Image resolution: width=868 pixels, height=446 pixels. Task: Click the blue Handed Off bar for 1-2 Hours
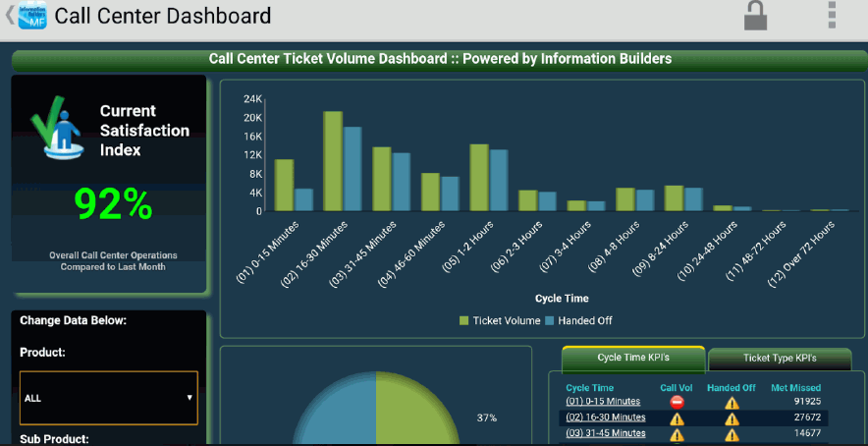499,180
